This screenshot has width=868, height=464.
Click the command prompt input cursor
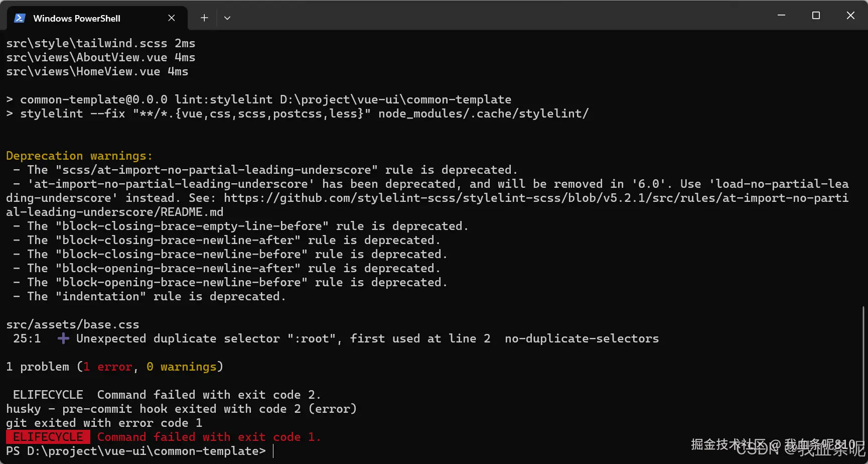273,451
